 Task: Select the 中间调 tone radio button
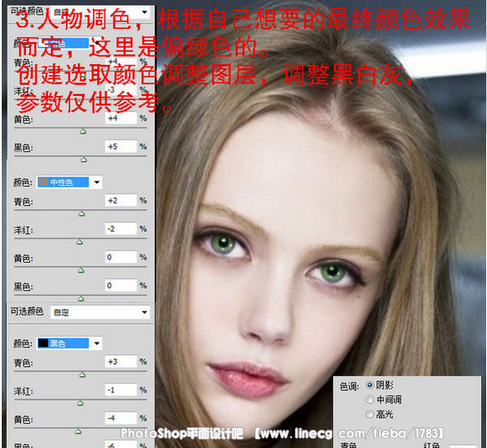(369, 400)
